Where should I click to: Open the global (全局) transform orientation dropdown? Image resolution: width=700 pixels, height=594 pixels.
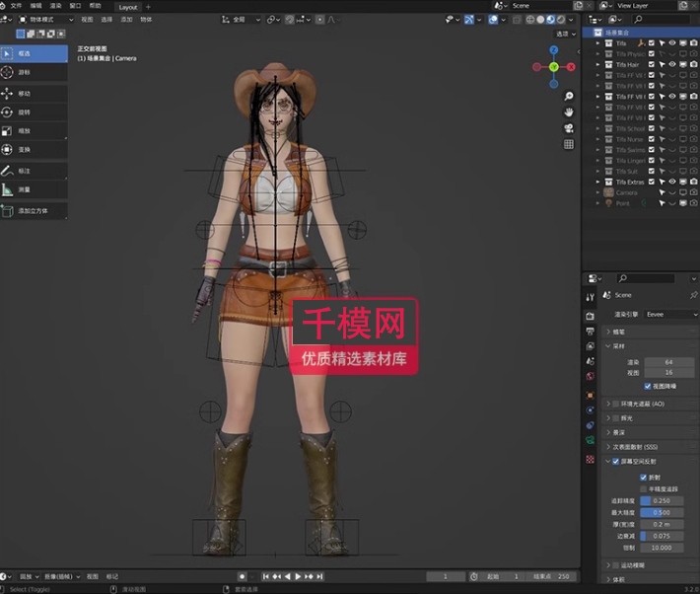tap(242, 19)
